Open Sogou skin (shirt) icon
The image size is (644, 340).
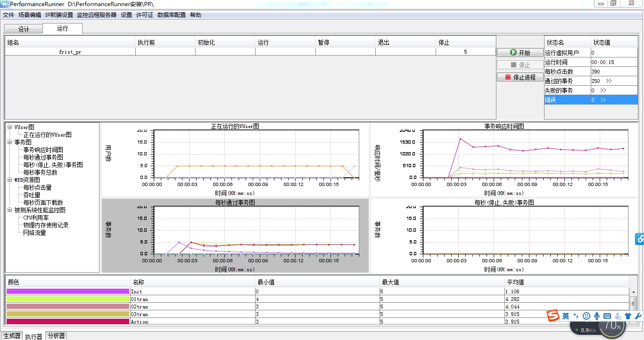(628, 316)
